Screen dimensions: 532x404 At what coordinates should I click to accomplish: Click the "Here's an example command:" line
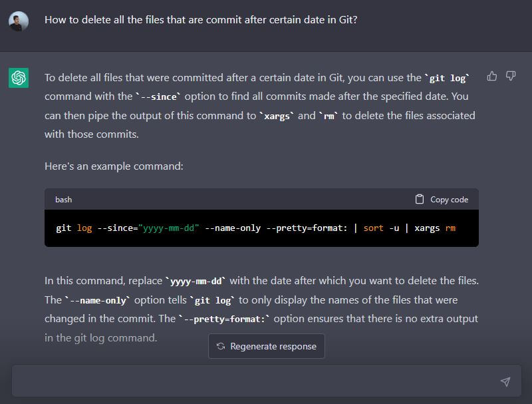point(114,166)
